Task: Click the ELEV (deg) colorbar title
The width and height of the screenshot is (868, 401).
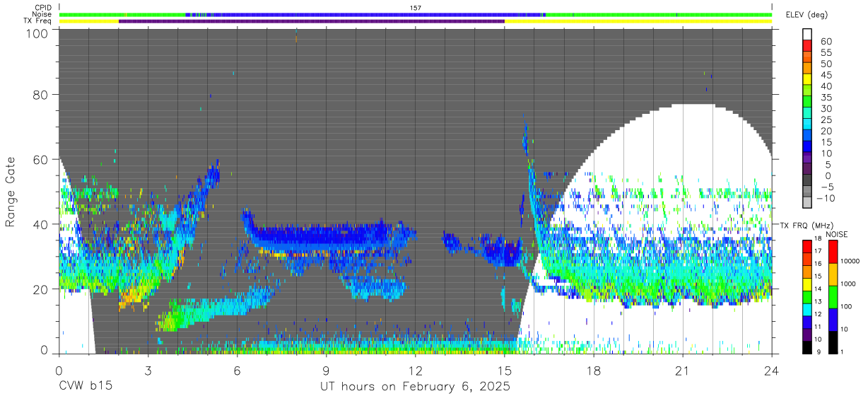Action: [807, 15]
